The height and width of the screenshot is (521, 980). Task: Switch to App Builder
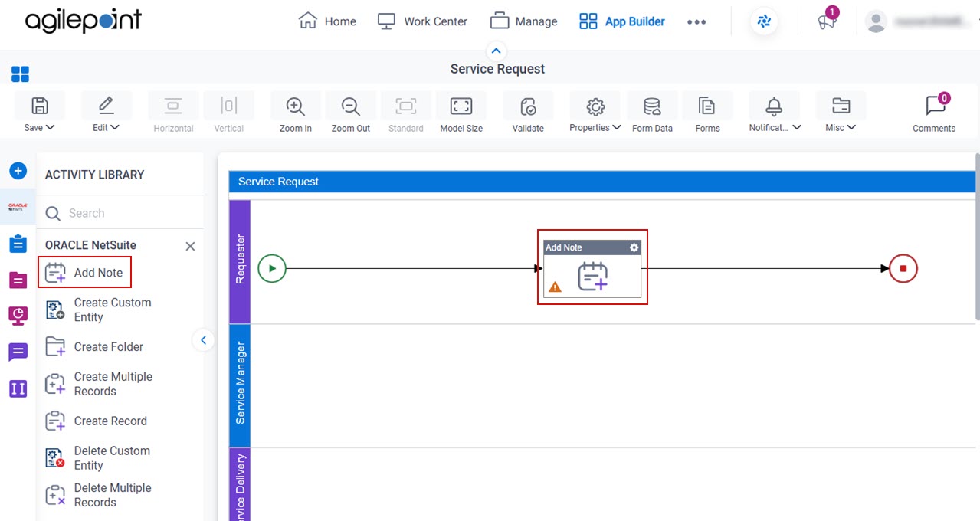[x=622, y=21]
